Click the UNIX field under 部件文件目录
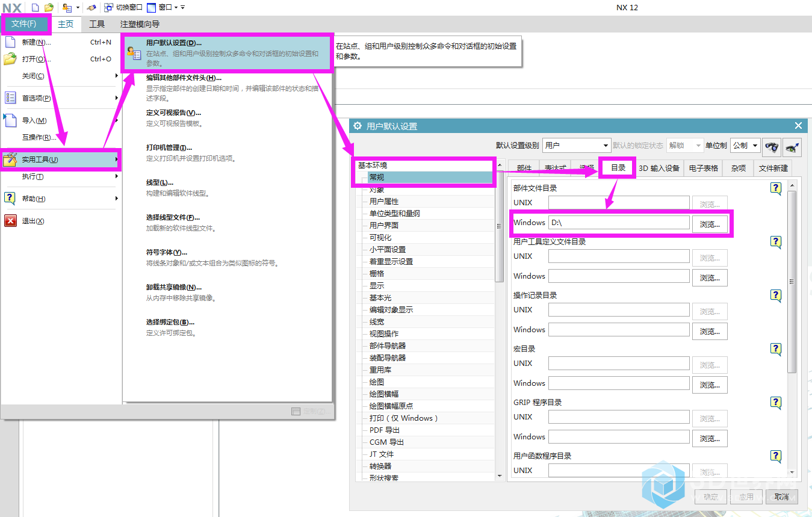The image size is (812, 517). point(619,203)
